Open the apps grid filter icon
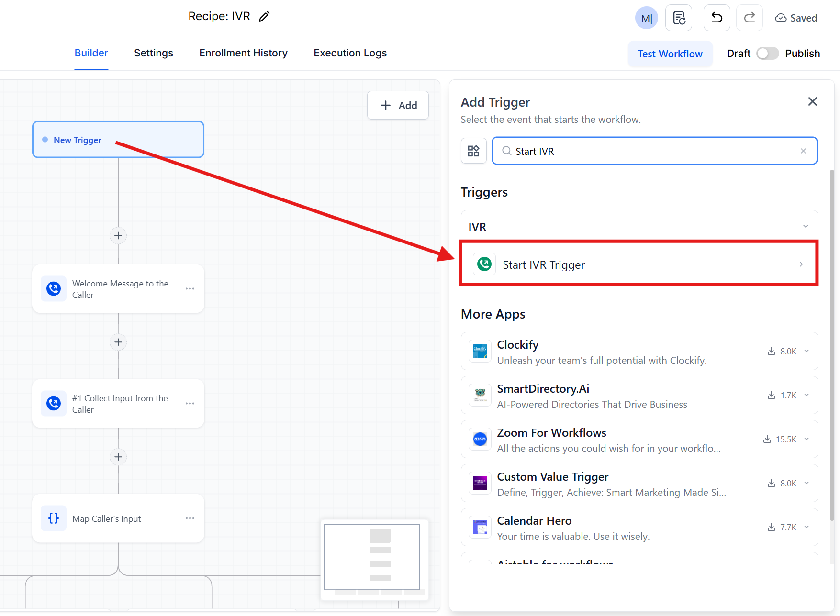The height and width of the screenshot is (616, 840). (473, 151)
